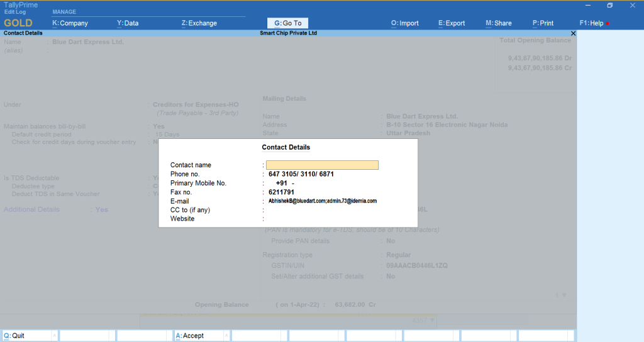This screenshot has width=644, height=342.
Task: Open the Exchange menu
Action: pyautogui.click(x=199, y=23)
